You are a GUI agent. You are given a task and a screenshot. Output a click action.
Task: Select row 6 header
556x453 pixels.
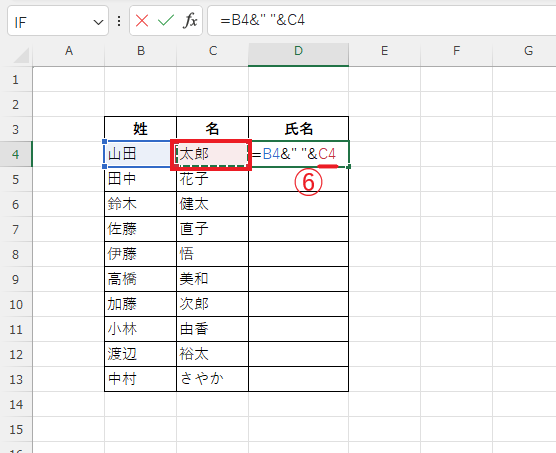(16, 204)
